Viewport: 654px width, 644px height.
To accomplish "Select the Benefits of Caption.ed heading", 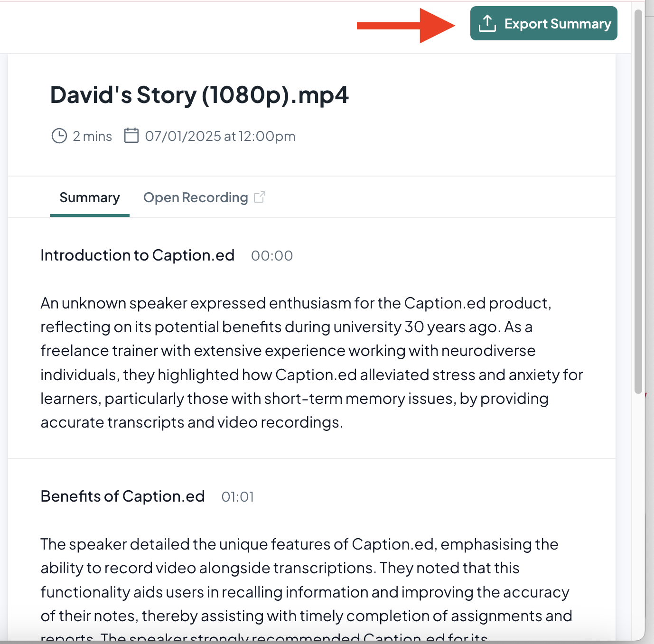I will coord(122,496).
